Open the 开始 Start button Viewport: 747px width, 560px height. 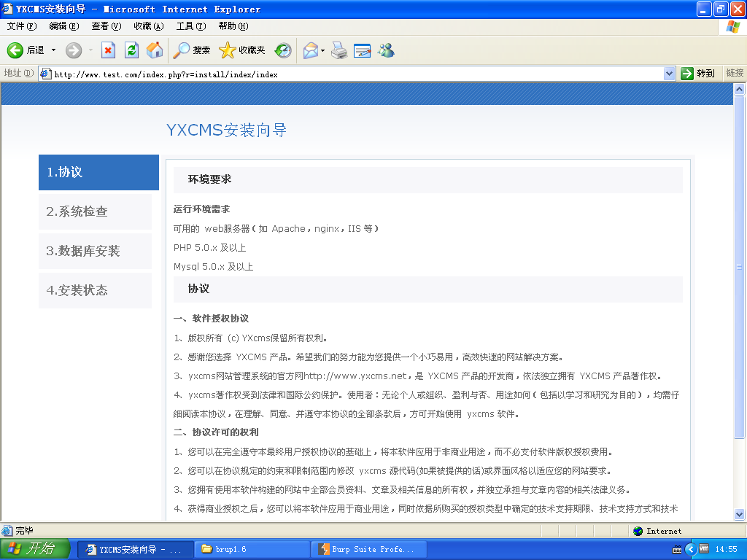[x=35, y=549]
